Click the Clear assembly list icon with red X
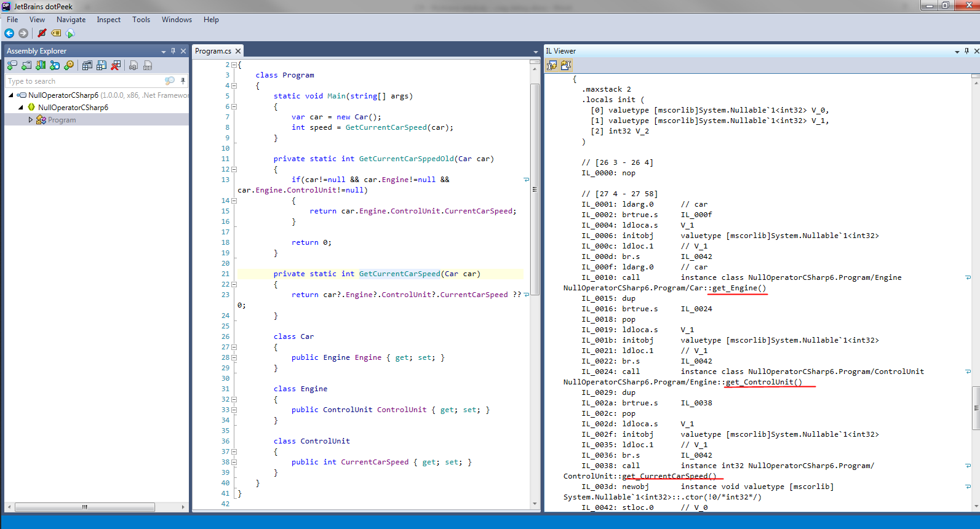The width and height of the screenshot is (980, 529). [x=116, y=65]
